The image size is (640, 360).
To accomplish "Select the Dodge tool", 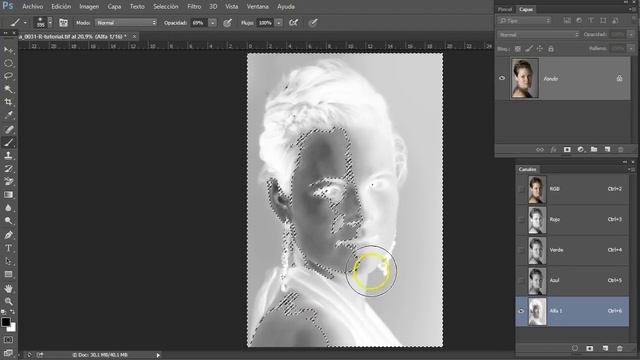I will [8, 221].
